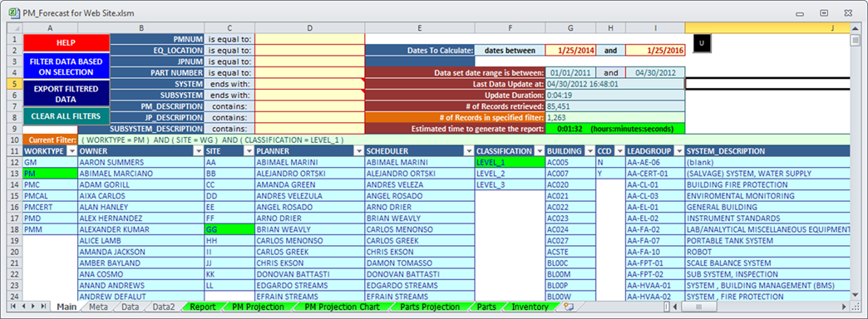Image resolution: width=868 pixels, height=319 pixels.
Task: Click CLEAR ALL FILTERS button
Action: 67,116
